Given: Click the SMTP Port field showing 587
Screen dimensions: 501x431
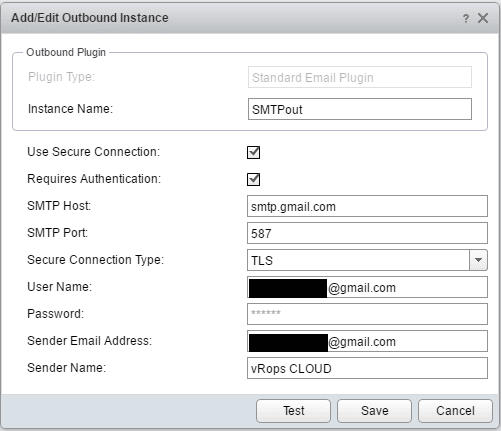Looking at the screenshot, I should tap(367, 233).
